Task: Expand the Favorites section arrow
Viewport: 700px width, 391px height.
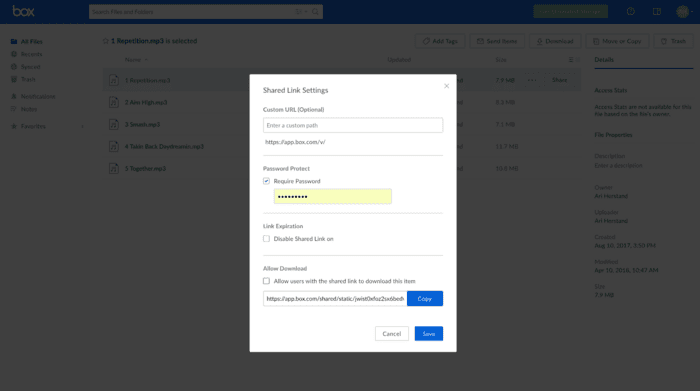Action: tap(83, 126)
